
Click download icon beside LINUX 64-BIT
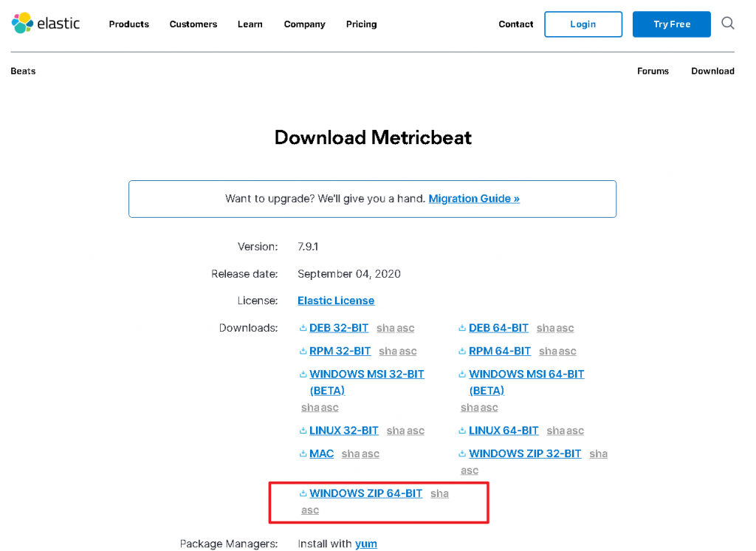point(462,431)
